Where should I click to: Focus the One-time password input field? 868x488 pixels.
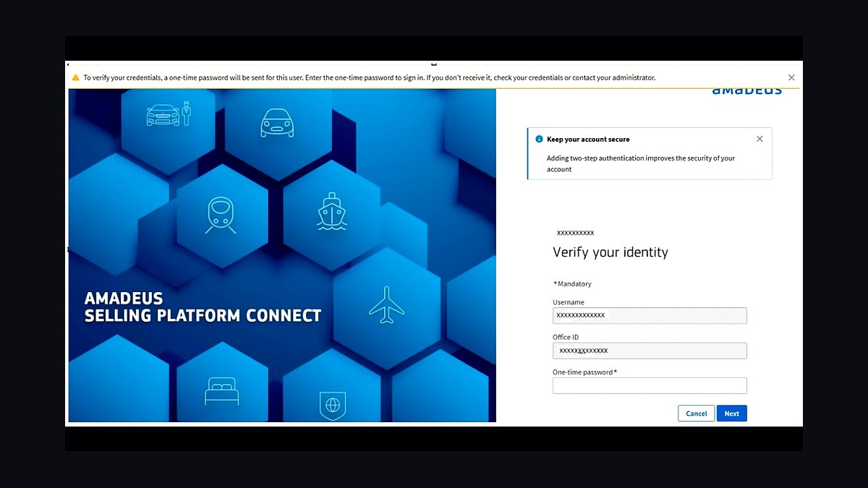[650, 385]
